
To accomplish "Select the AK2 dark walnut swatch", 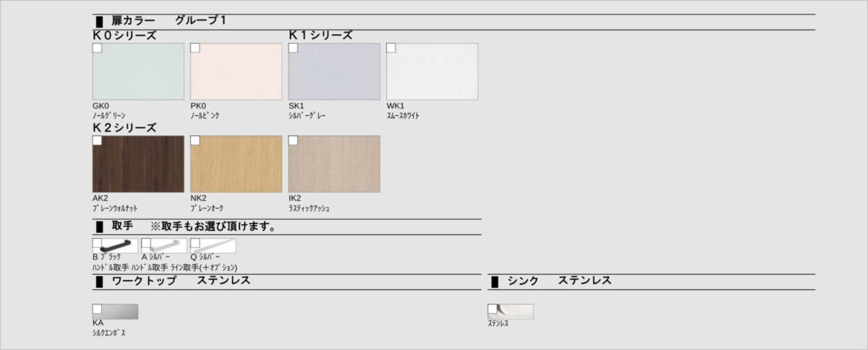I will coord(138,164).
